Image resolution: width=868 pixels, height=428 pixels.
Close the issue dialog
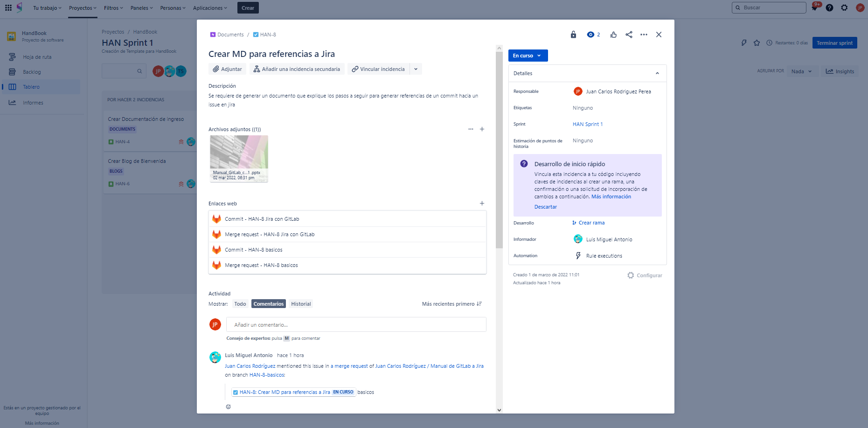click(659, 35)
